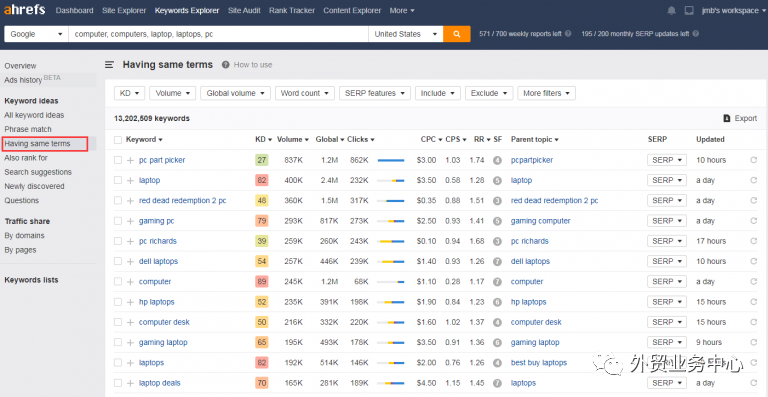Open Site Explorer in top navigation
The height and width of the screenshot is (397, 768).
[124, 10]
